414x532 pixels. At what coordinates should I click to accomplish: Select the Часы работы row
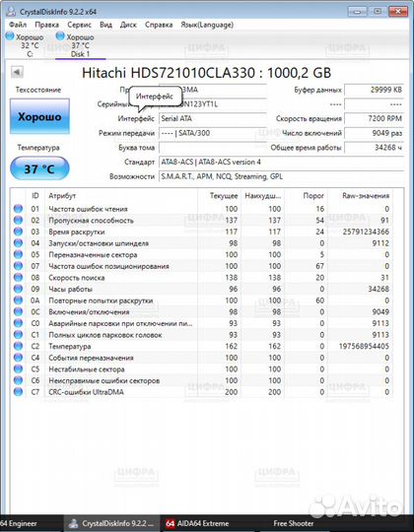[x=202, y=289]
